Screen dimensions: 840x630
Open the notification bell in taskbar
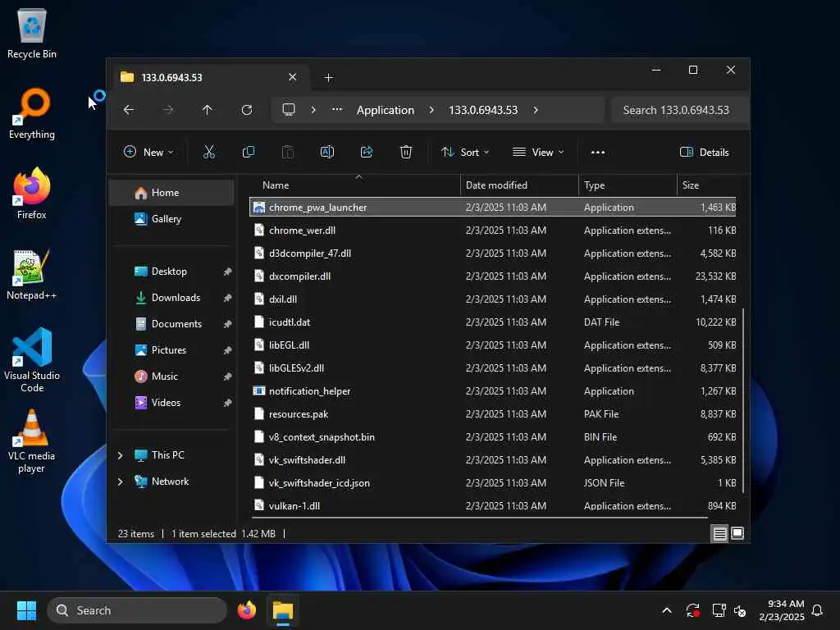[x=817, y=610]
